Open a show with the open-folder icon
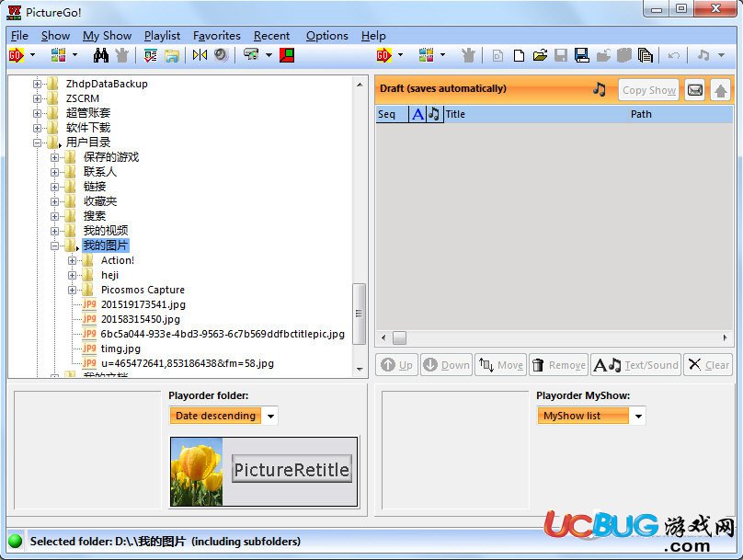 (x=540, y=55)
